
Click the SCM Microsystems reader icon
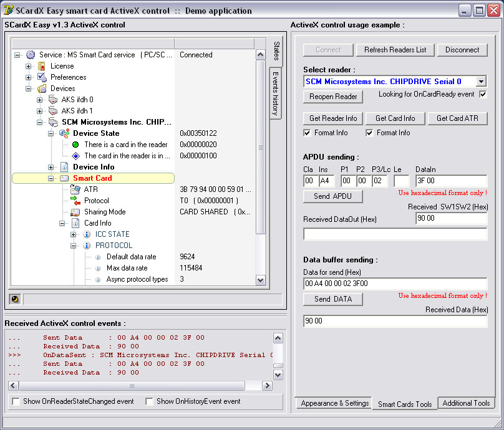(x=53, y=122)
